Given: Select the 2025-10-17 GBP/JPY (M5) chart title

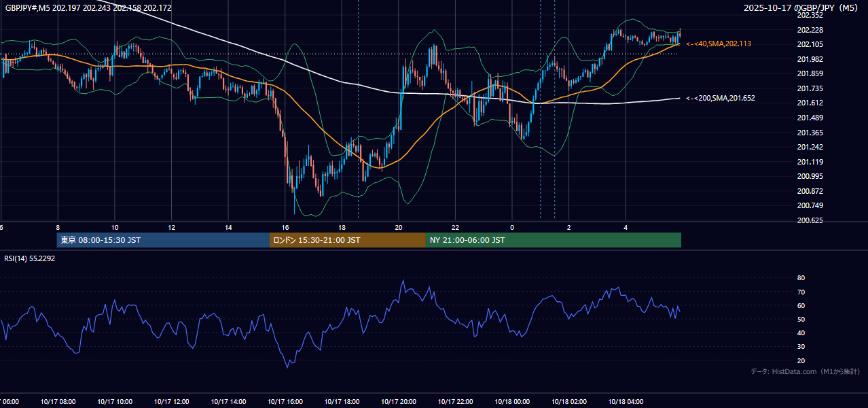Looking at the screenshot, I should pos(802,8).
